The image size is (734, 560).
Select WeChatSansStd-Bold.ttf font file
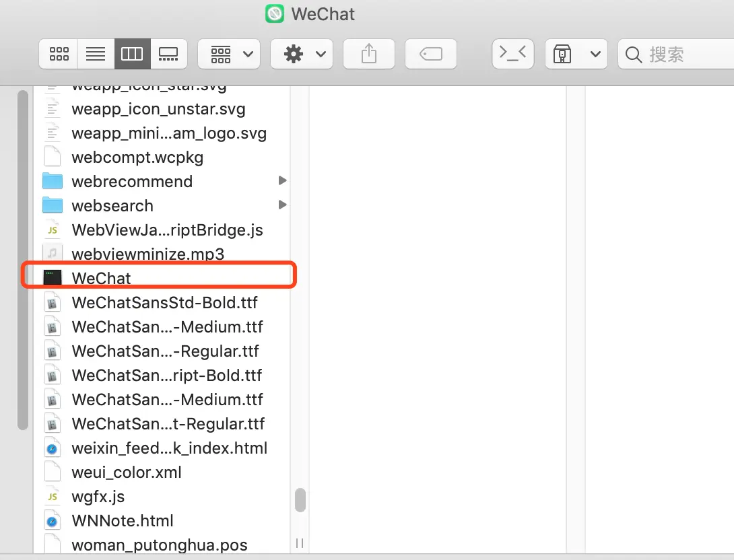(x=164, y=303)
